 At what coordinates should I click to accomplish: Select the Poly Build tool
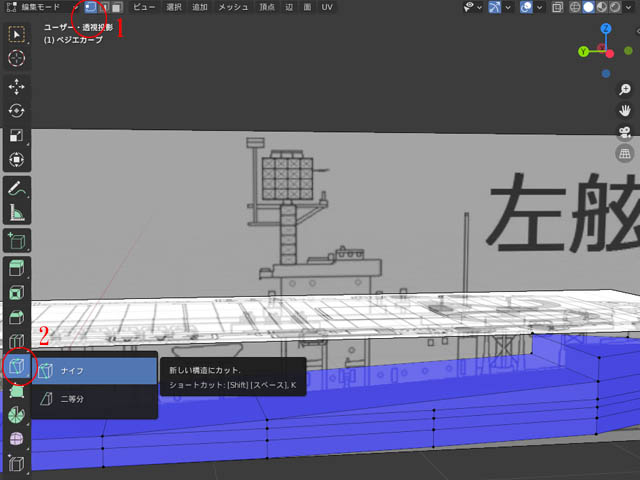tap(17, 391)
